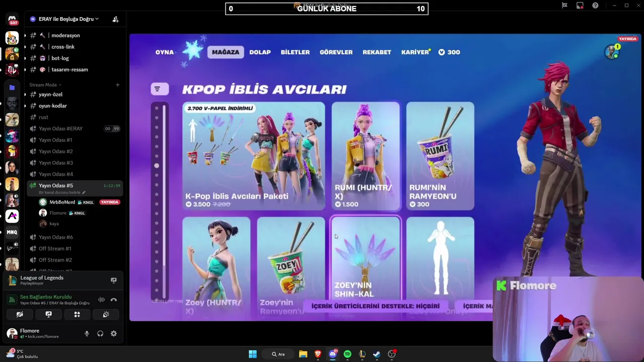Open the GÖREVLER tab
644x362 pixels.
tap(336, 52)
